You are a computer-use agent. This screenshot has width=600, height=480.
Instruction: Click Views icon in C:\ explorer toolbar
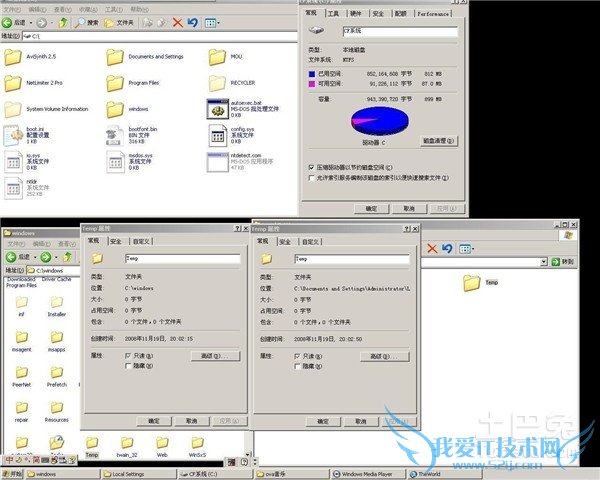point(210,23)
